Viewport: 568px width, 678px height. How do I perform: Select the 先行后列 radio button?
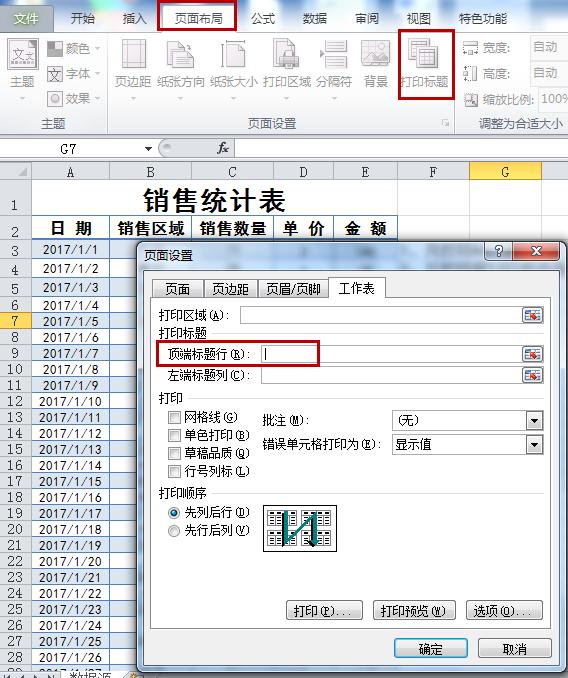click(x=174, y=531)
